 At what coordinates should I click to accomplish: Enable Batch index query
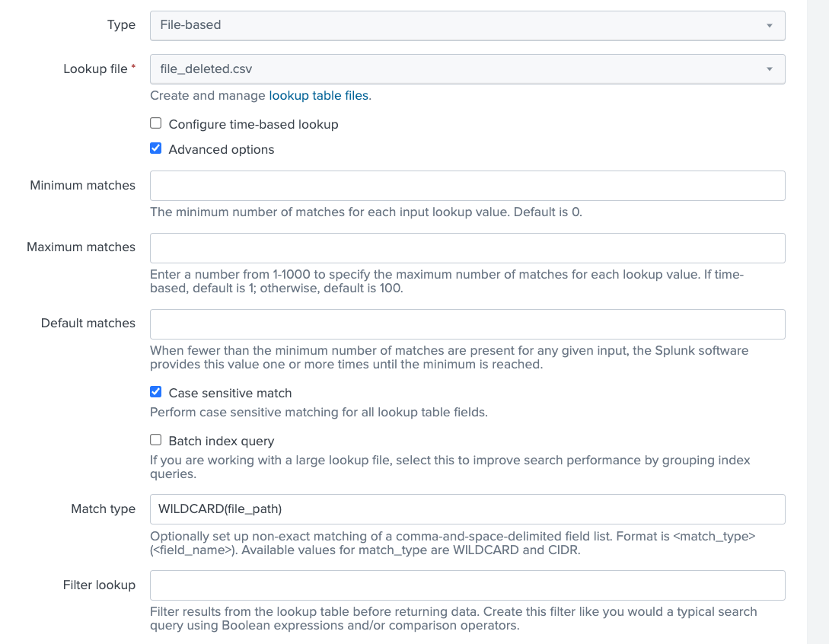155,439
